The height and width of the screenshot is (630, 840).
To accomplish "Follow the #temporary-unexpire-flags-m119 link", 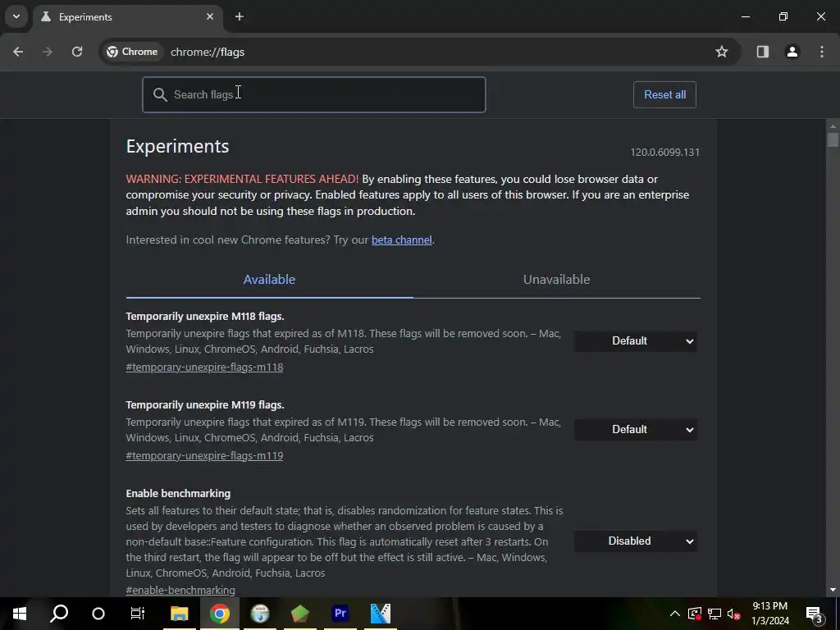I will 204,455.
